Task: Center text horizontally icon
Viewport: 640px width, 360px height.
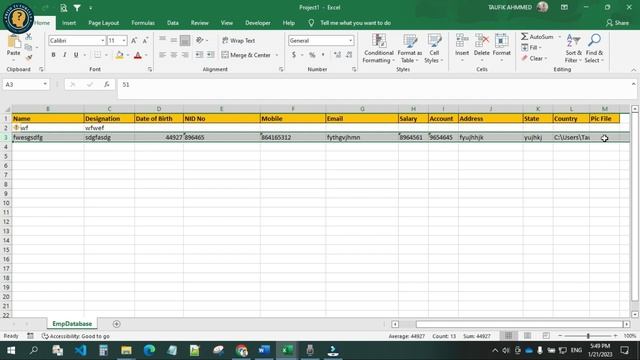Action: pos(174,55)
